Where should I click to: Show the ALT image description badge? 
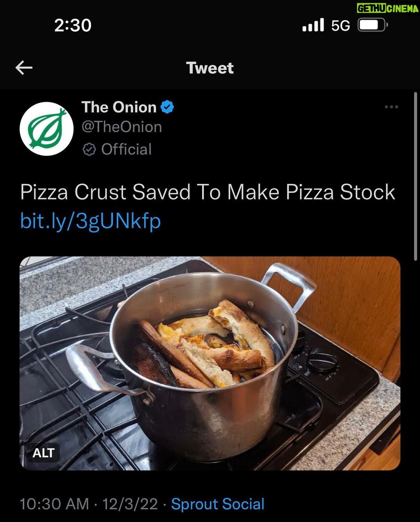pos(43,453)
